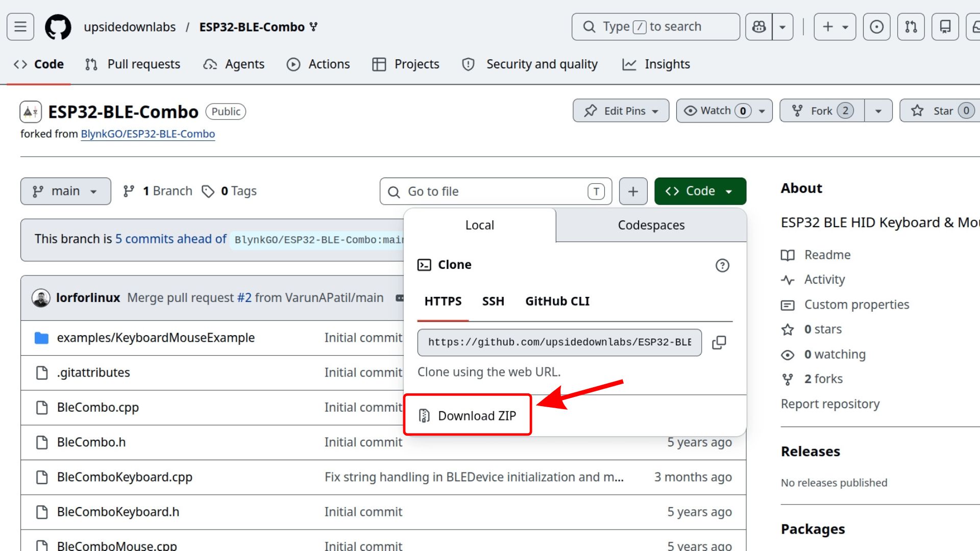Click Report repository link

click(830, 404)
